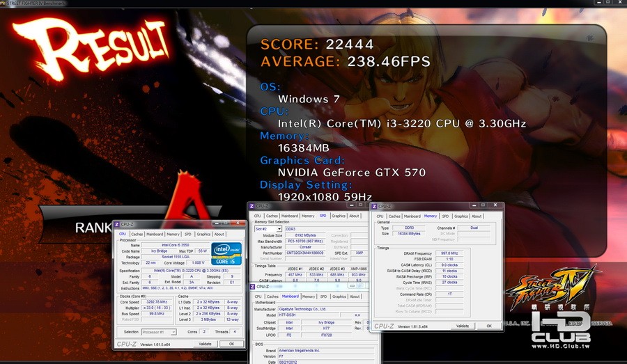Viewport: 627px width, 364px height.
Task: Click the CPU-Z app icon in CPU tab window
Action: point(117,224)
